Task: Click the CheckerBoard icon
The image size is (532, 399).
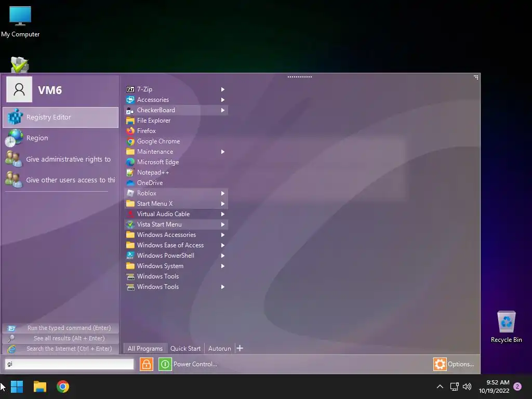Action: point(130,110)
